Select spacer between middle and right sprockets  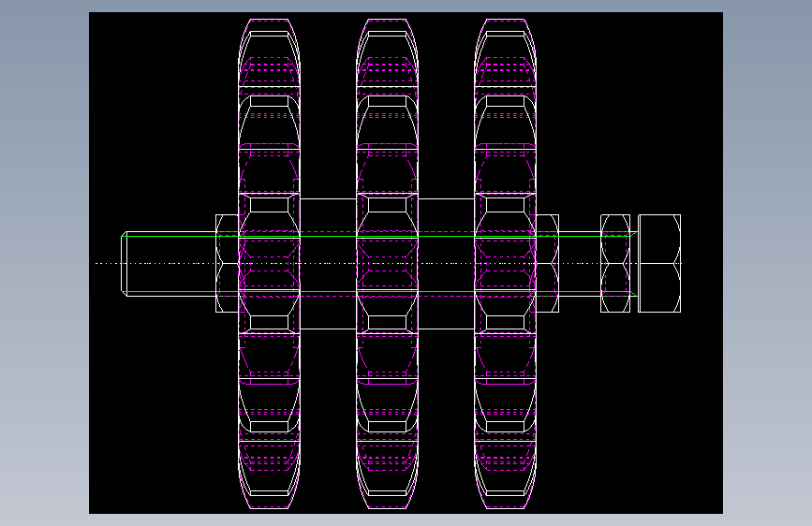click(x=447, y=264)
